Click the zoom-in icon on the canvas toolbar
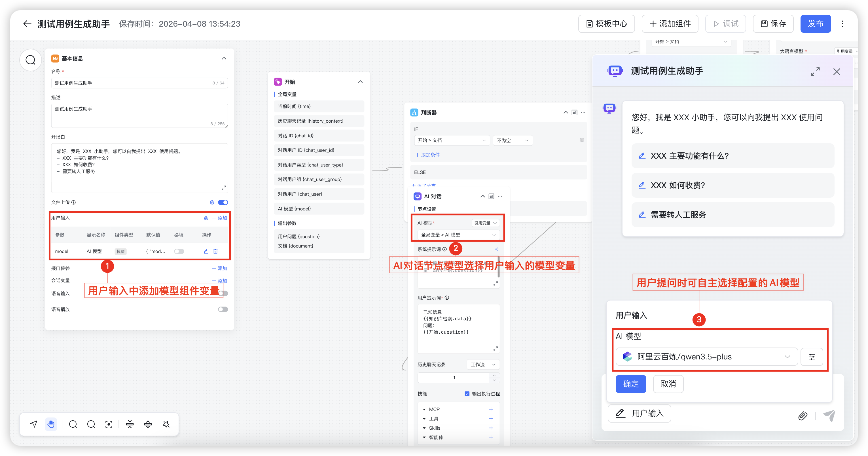 click(x=91, y=424)
